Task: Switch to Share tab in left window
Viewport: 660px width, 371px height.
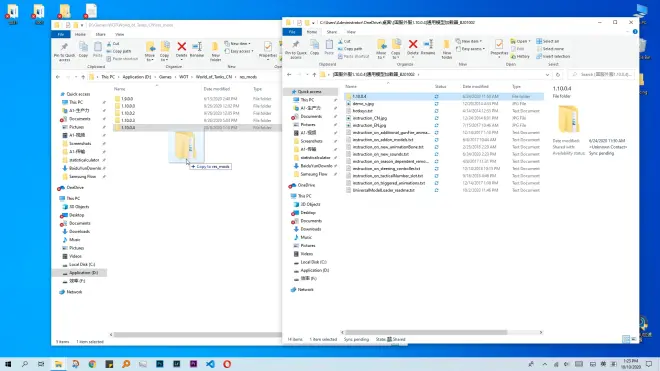Action: click(100, 35)
